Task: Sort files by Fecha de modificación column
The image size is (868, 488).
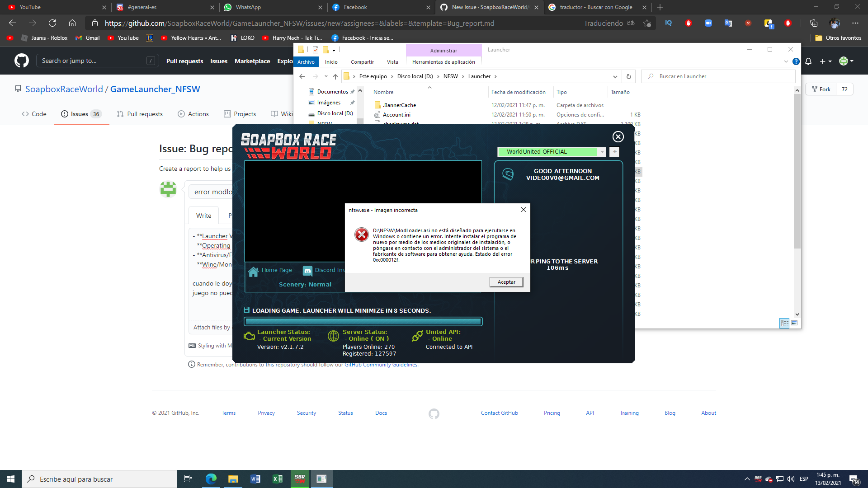Action: point(518,92)
